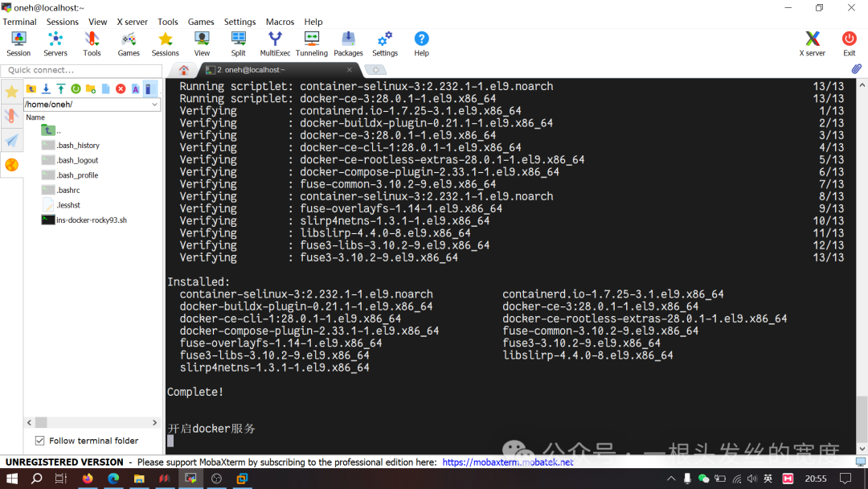Open the Sessions menu
868x489 pixels.
pyautogui.click(x=63, y=22)
